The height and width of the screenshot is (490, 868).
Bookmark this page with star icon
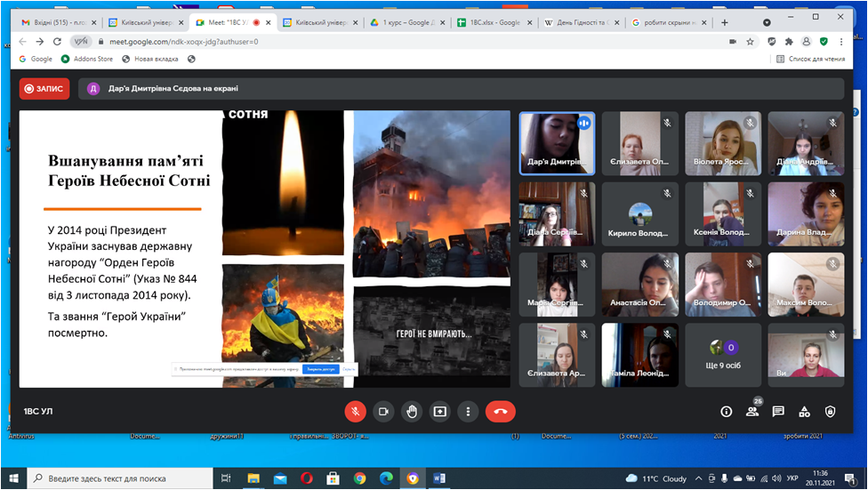pyautogui.click(x=751, y=41)
